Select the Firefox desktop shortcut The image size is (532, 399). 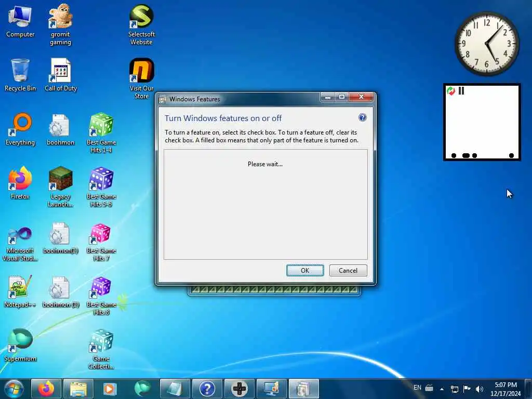point(20,183)
